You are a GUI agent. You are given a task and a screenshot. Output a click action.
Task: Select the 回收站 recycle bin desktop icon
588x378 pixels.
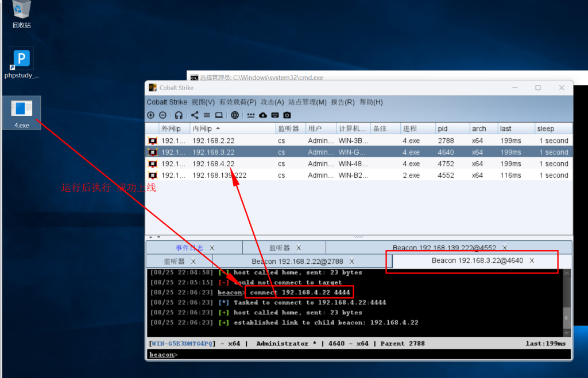(x=21, y=14)
